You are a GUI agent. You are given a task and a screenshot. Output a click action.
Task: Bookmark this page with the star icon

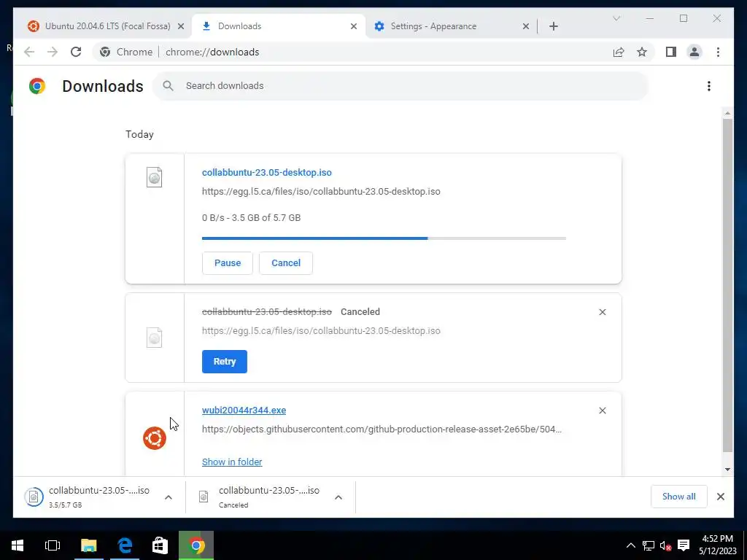point(642,52)
